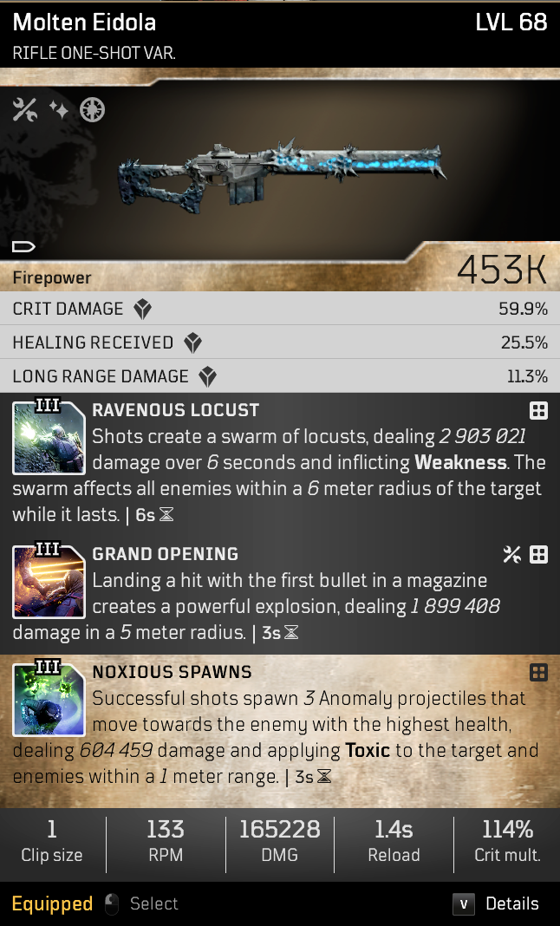Click the 165228 DMG stat
Viewport: 560px width, 926px height.
tap(279, 842)
